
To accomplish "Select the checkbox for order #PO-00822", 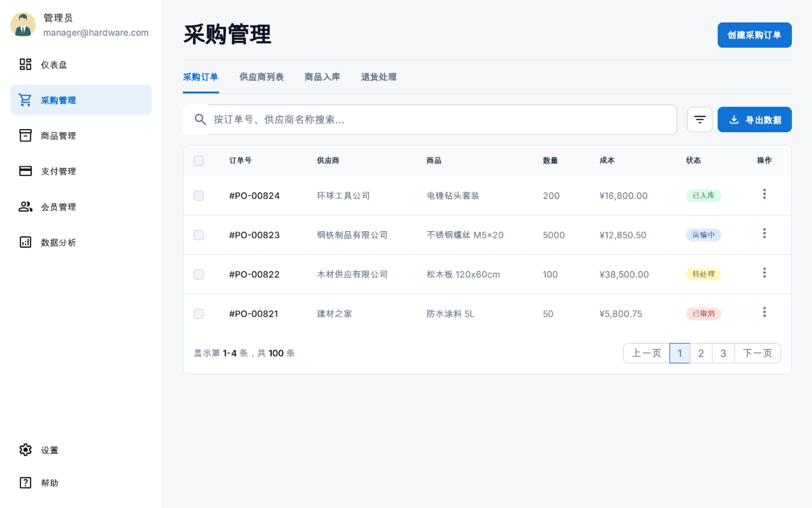I will (x=198, y=275).
